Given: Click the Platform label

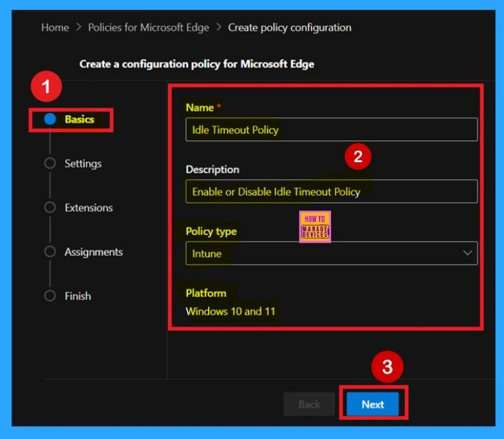Looking at the screenshot, I should (206, 293).
